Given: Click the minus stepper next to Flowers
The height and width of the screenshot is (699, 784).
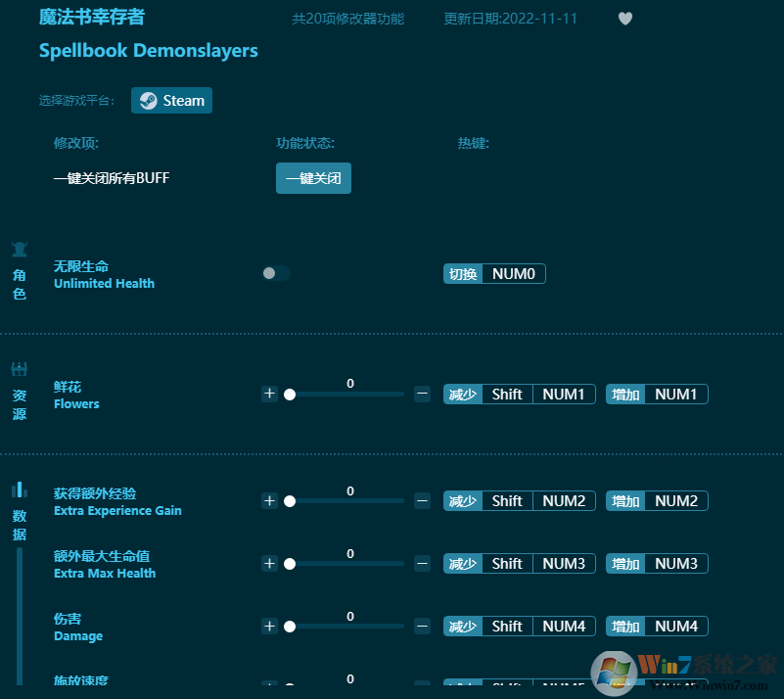Looking at the screenshot, I should click(422, 394).
